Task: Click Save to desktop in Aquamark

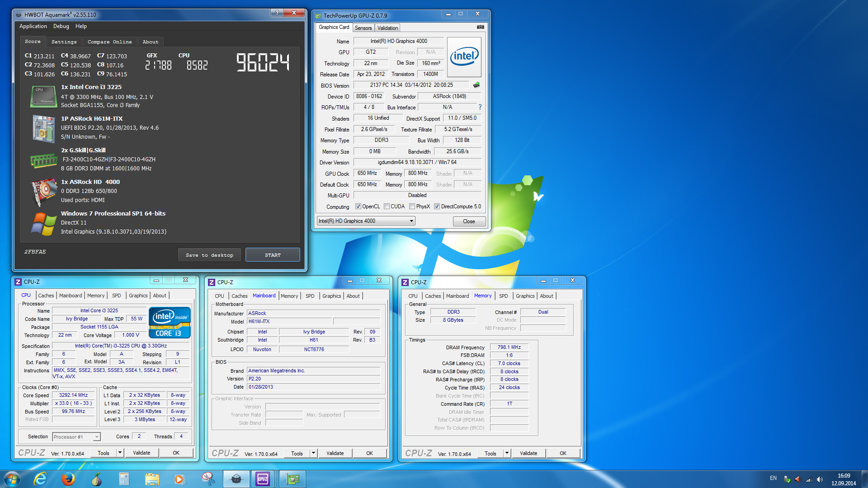Action: (x=209, y=255)
